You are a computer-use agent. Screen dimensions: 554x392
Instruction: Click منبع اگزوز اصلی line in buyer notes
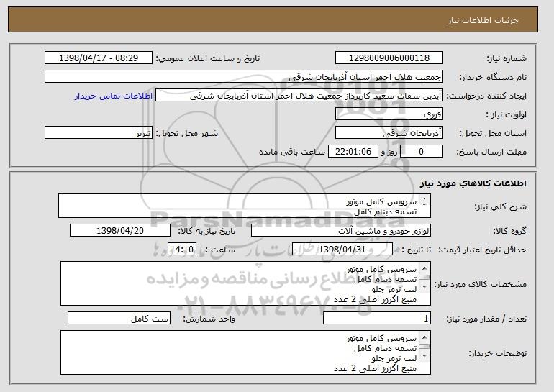(376, 368)
